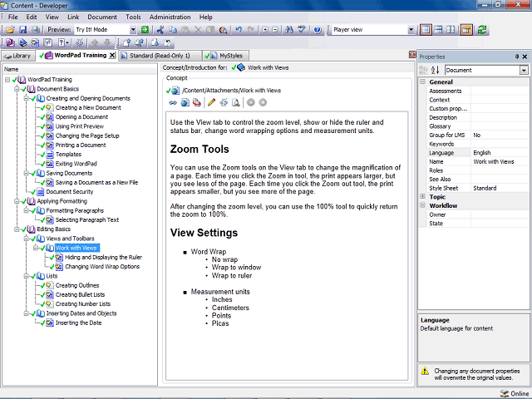
Task: Switch to the Library tab
Action: click(x=18, y=56)
